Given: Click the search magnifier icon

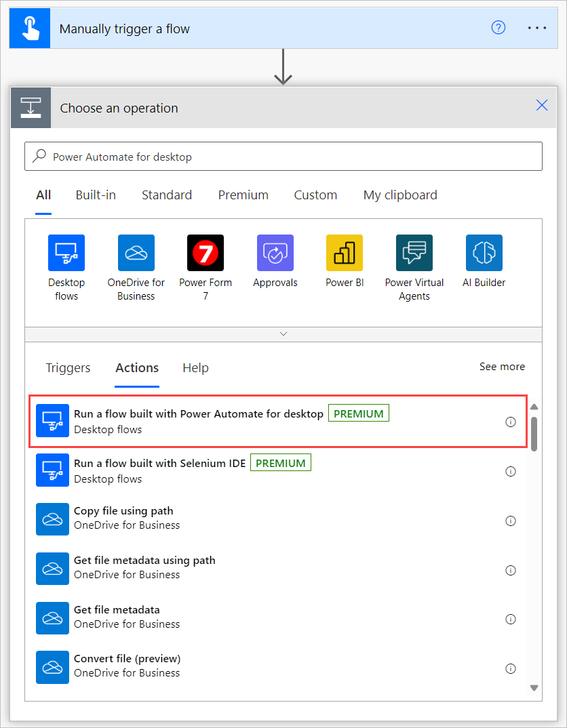Looking at the screenshot, I should tap(39, 156).
